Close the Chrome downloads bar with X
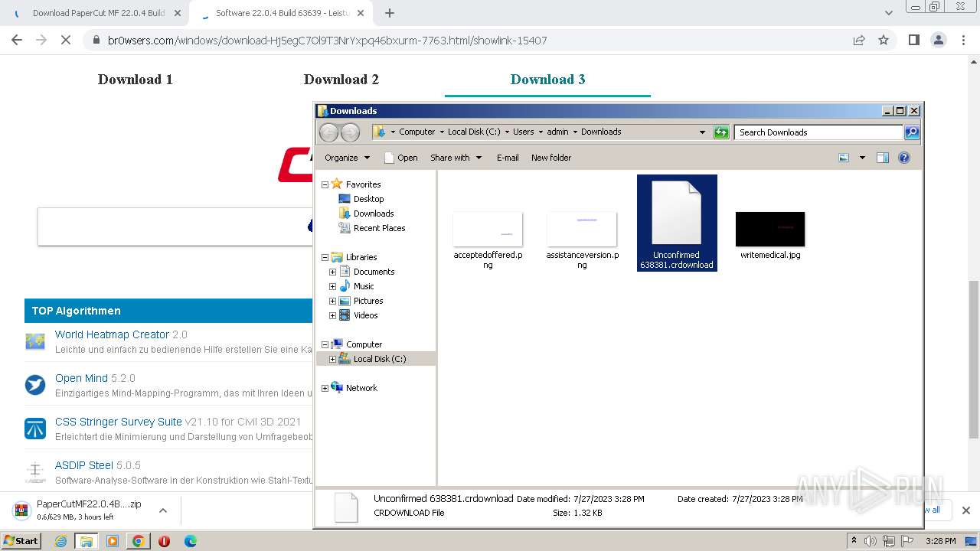The height and width of the screenshot is (551, 980). pyautogui.click(x=966, y=510)
